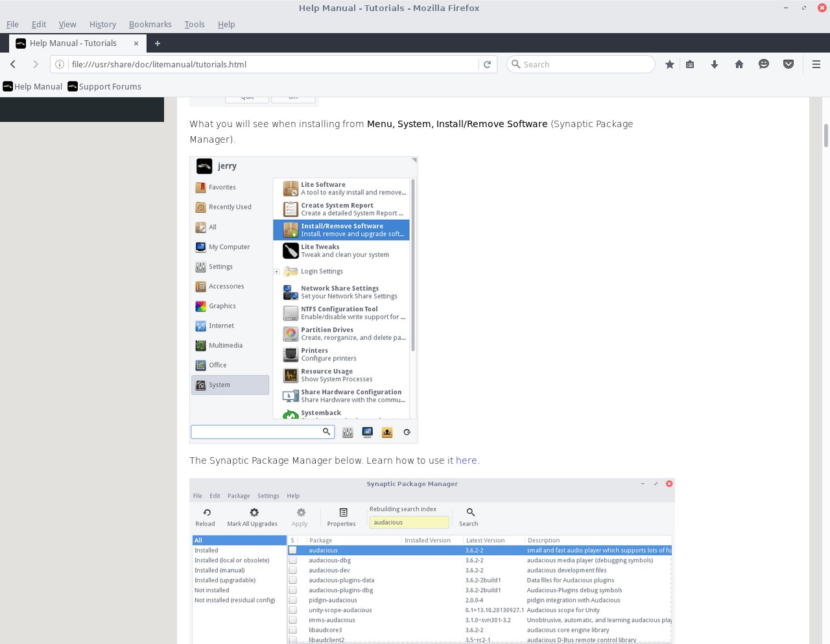The height and width of the screenshot is (644, 830).
Task: Click the Firefox Search input field
Action: coord(584,64)
